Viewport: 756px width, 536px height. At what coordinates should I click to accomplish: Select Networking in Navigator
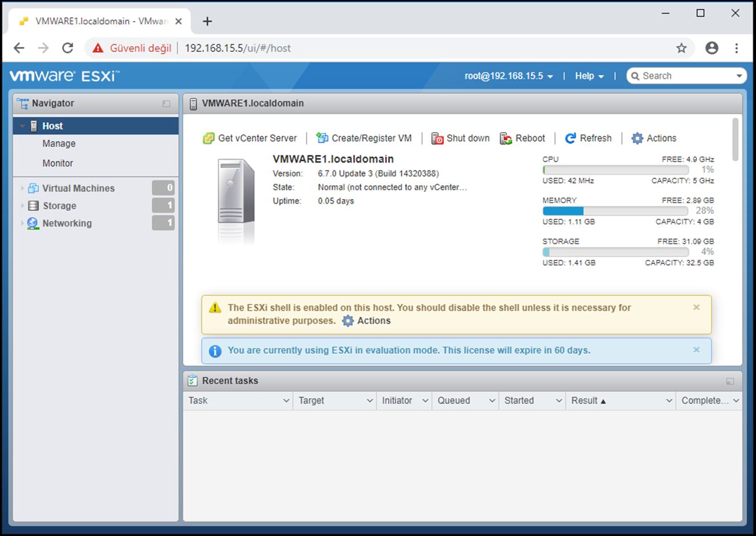[x=67, y=224]
